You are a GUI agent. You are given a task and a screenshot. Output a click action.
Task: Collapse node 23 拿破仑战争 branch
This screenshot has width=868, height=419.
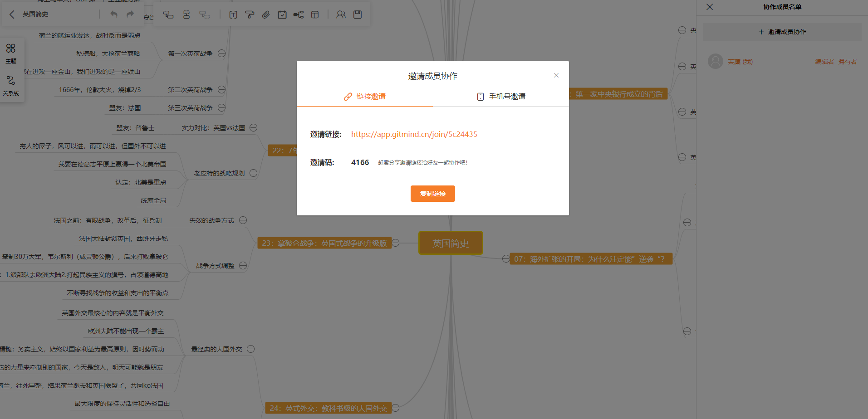[x=396, y=243]
